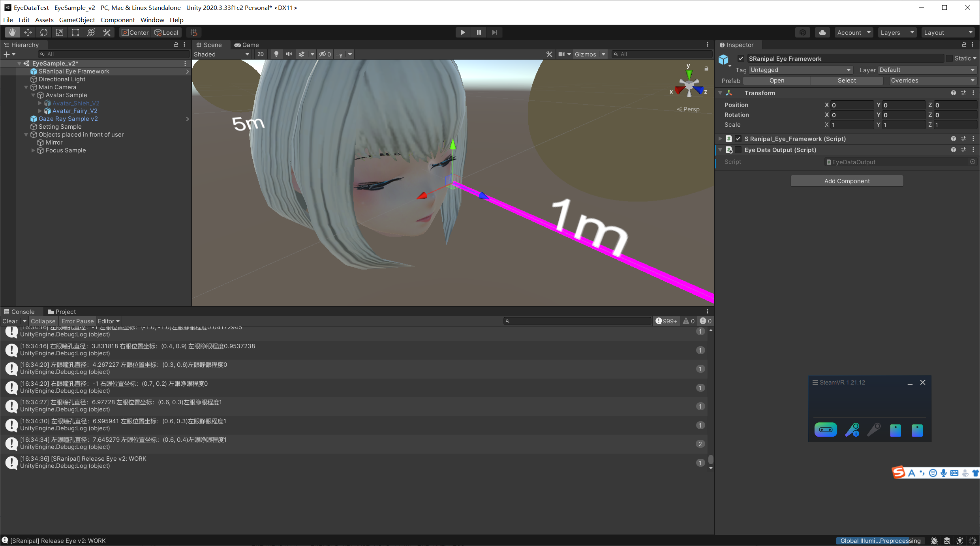This screenshot has width=980, height=546.
Task: Click the Pause button in toolbar
Action: pos(479,32)
